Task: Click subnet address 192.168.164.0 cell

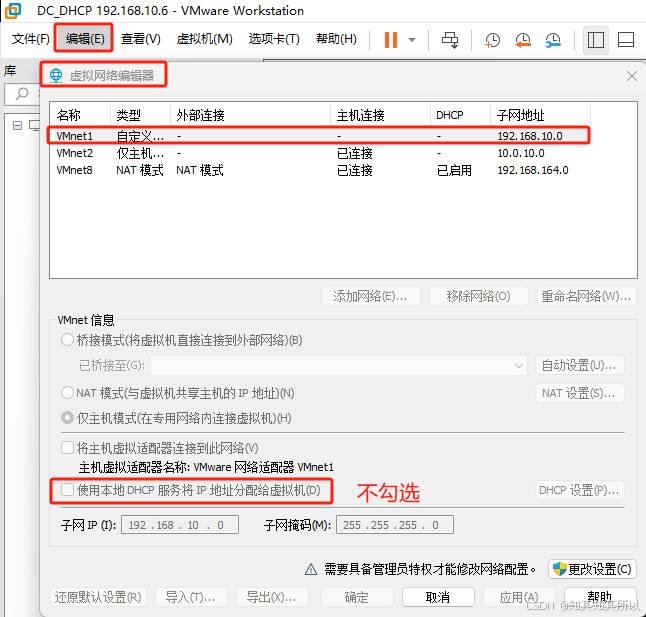Action: click(x=533, y=170)
